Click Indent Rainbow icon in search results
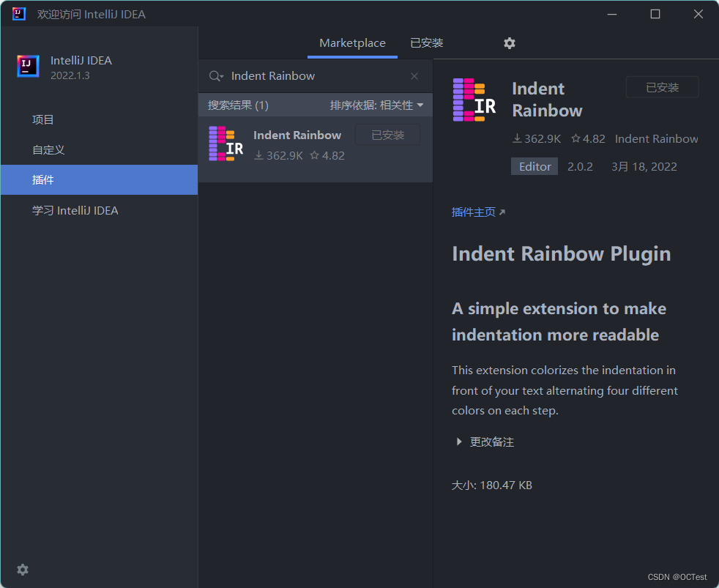The width and height of the screenshot is (719, 588). (226, 144)
